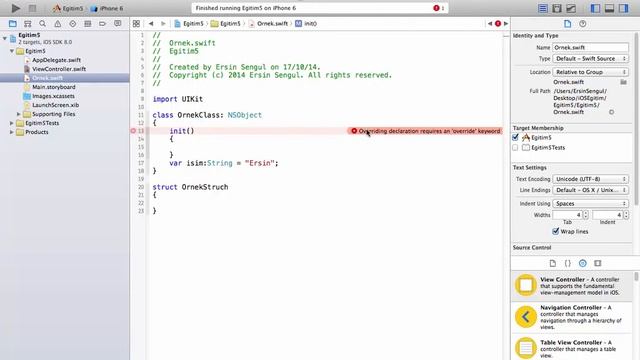Show the Quick Help inspector

583,24
